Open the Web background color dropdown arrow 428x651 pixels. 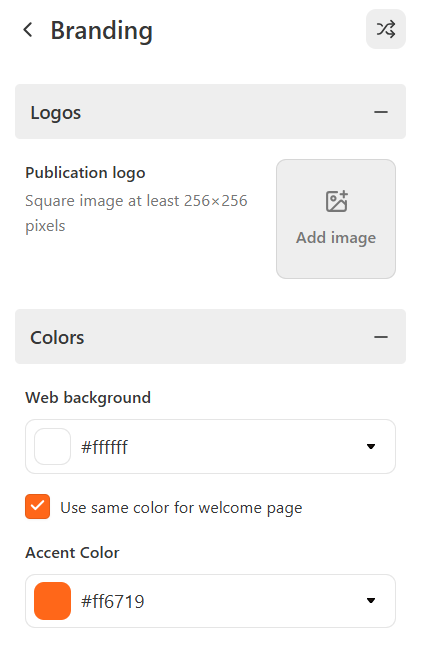click(x=371, y=447)
